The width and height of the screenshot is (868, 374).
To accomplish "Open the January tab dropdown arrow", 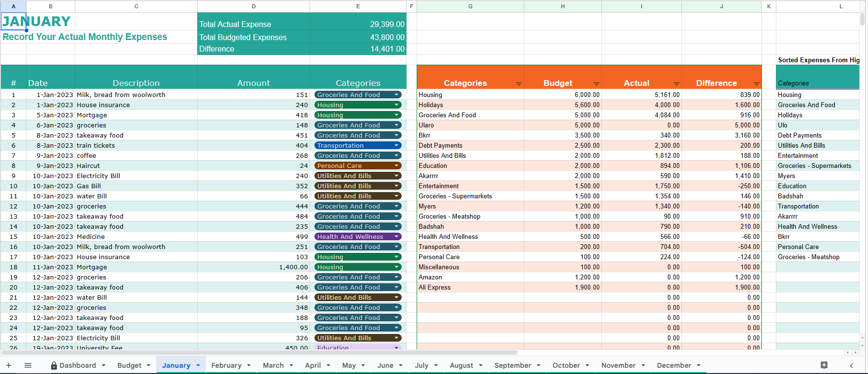I will click(198, 365).
